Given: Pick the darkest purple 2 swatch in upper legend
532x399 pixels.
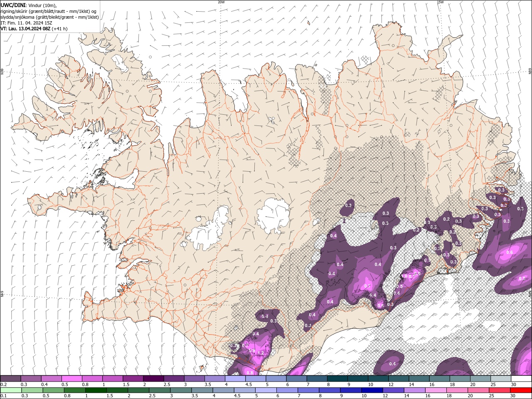Looking at the screenshot, I should click(153, 379).
